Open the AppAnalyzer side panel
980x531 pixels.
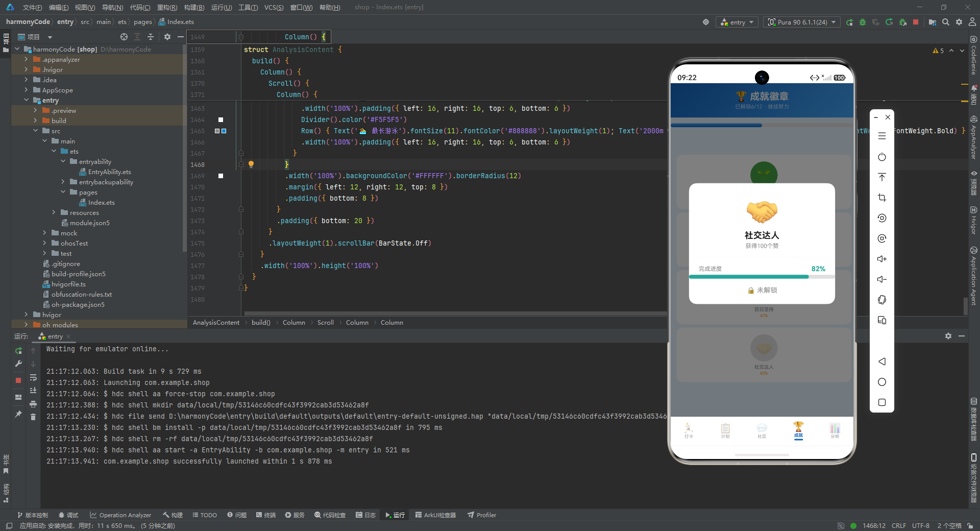(974, 138)
